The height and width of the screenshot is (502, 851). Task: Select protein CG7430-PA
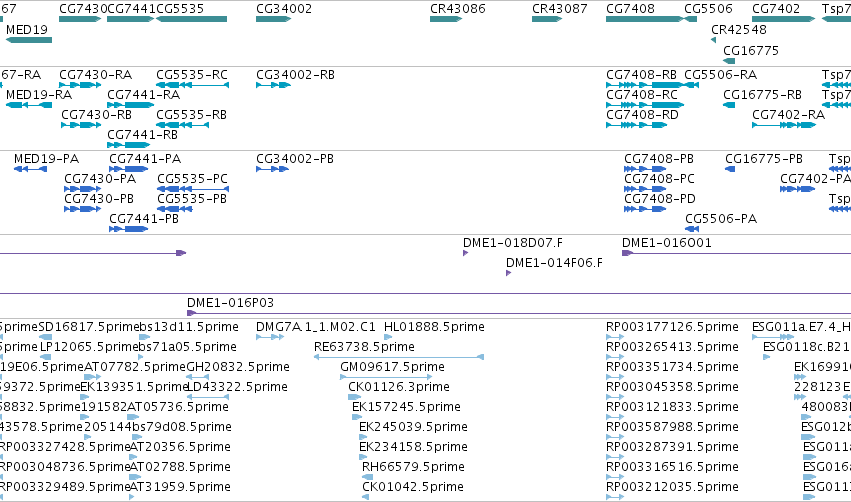(82, 189)
